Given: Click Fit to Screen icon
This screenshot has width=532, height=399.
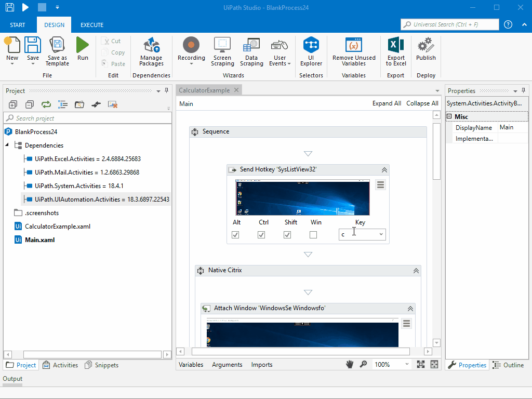Looking at the screenshot, I should pyautogui.click(x=421, y=364).
